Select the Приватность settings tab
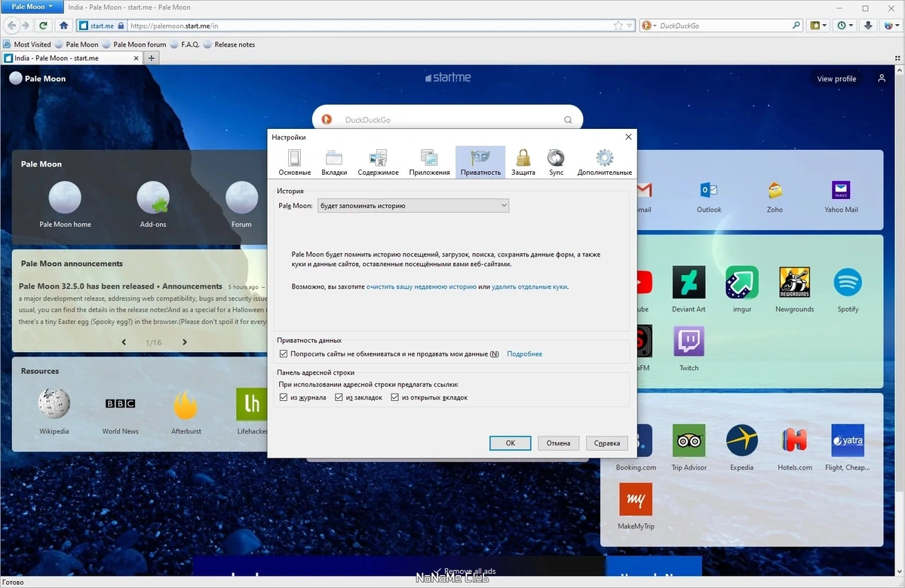Image resolution: width=905 pixels, height=588 pixels. 480,162
